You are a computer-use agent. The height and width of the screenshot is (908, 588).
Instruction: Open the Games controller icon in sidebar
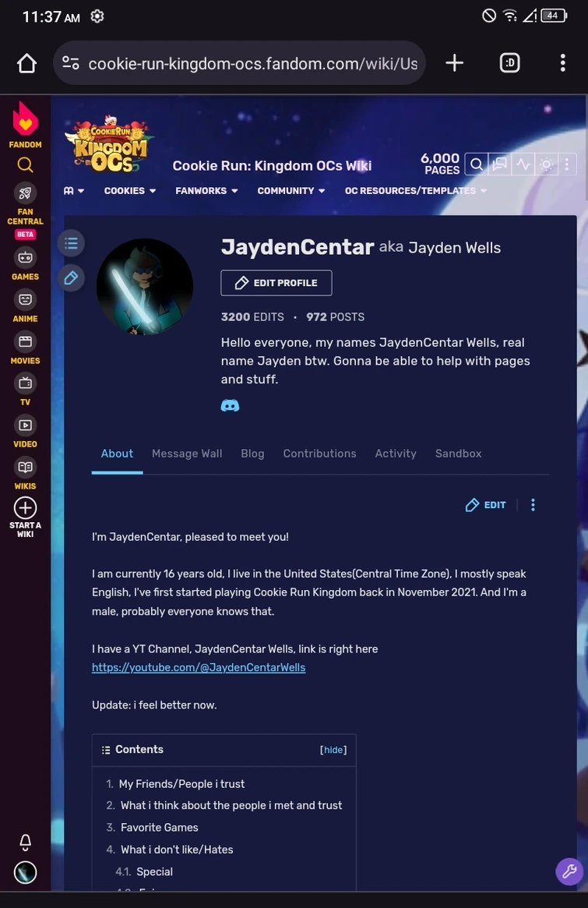[x=25, y=257]
